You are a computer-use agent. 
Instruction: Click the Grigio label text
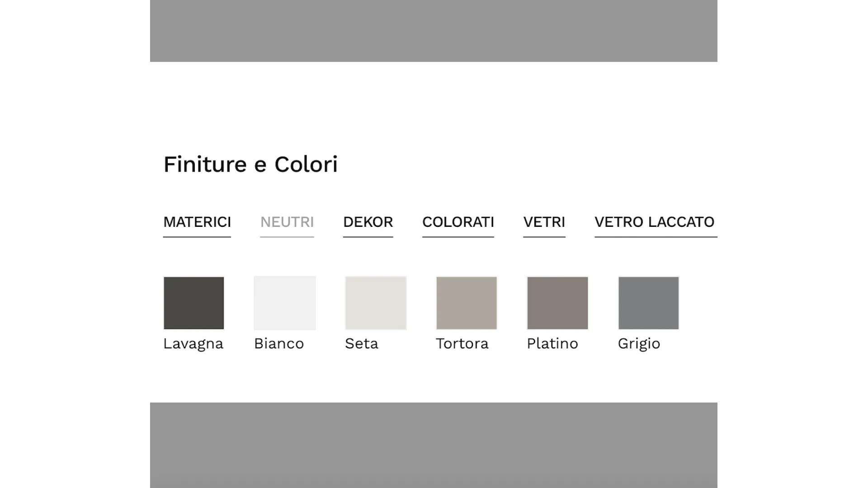[639, 344]
